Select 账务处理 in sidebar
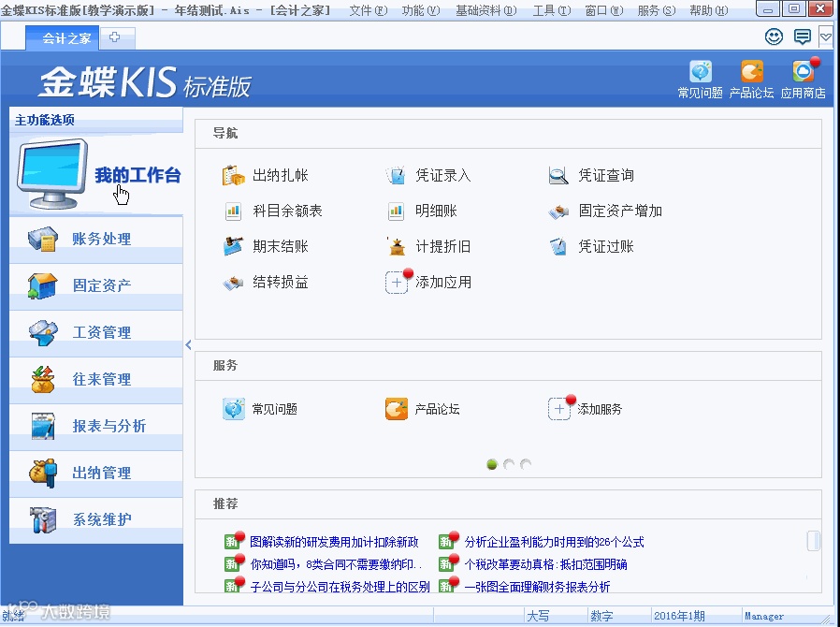 96,239
